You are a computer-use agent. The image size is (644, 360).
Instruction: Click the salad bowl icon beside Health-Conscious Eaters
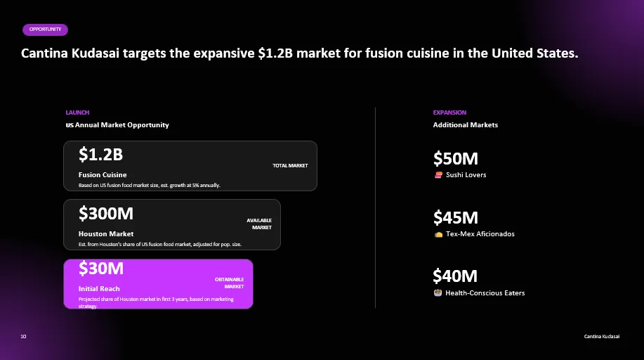[x=438, y=293]
